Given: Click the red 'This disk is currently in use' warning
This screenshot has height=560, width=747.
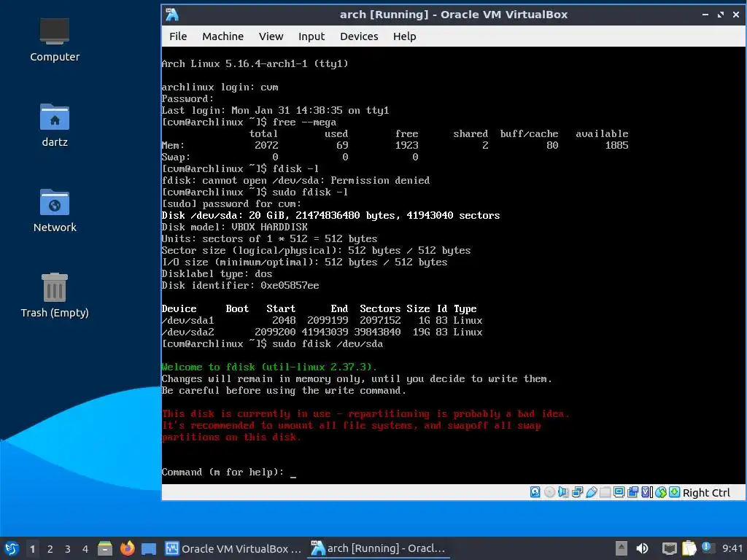Looking at the screenshot, I should [x=365, y=414].
